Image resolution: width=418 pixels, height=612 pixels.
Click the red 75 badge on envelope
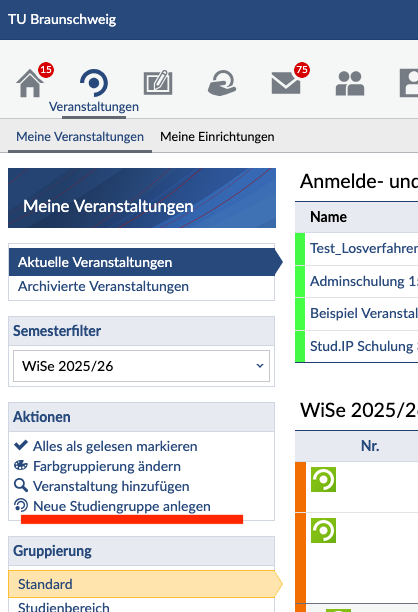[x=302, y=70]
